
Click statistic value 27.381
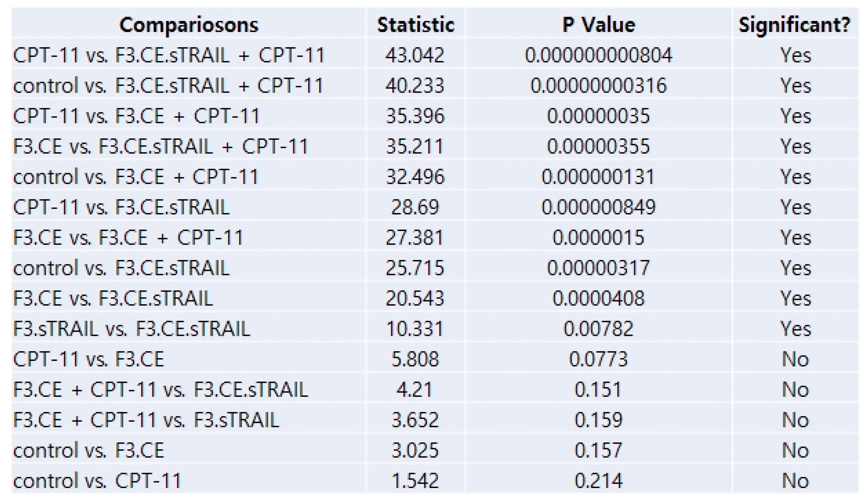click(415, 237)
